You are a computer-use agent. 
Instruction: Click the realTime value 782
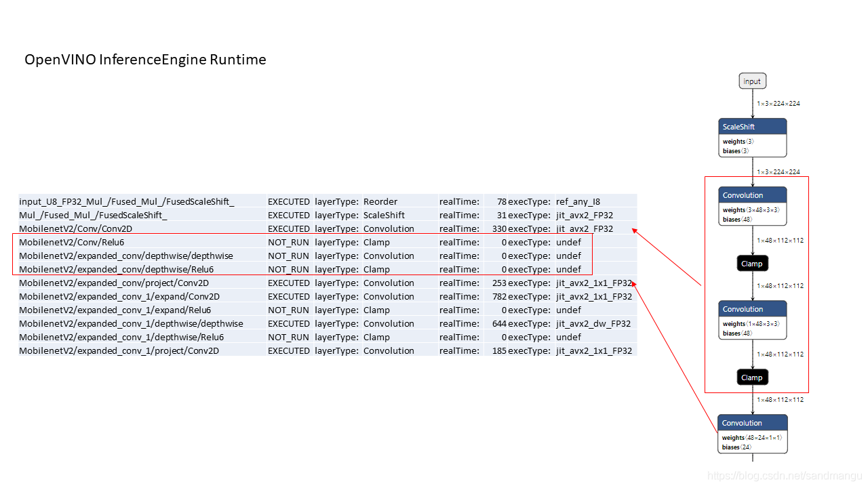coord(500,296)
